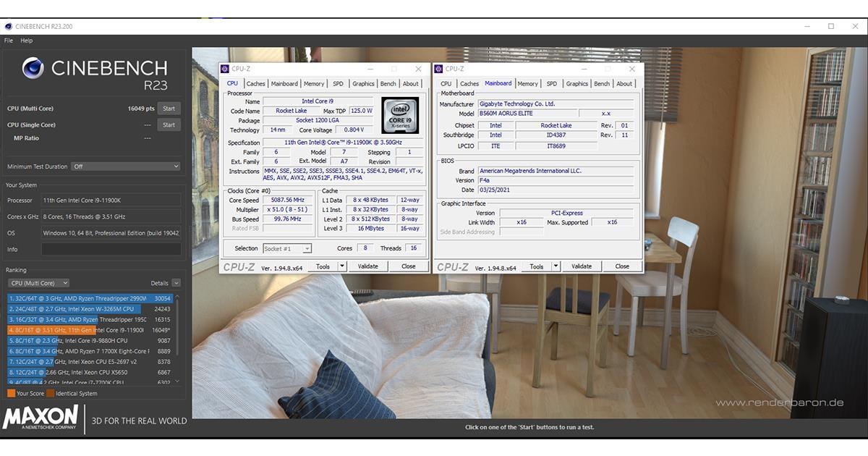Select the Xeon E5-2697 v2 ranking row
The image size is (868, 456).
[90, 361]
